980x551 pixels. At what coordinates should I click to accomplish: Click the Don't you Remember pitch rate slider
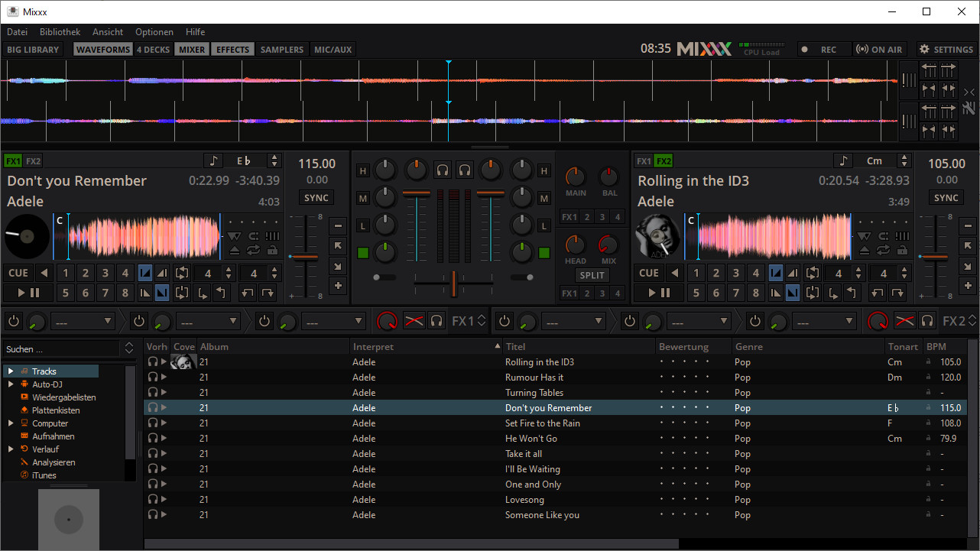pyautogui.click(x=305, y=258)
